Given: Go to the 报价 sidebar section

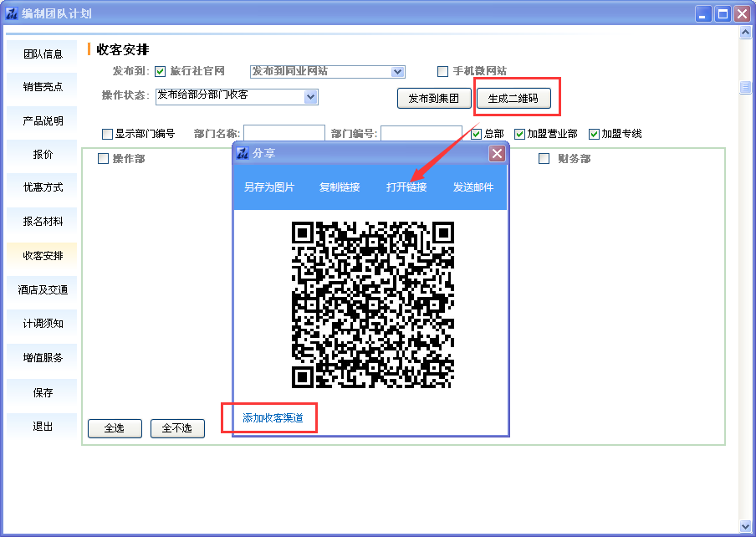Looking at the screenshot, I should coord(43,154).
